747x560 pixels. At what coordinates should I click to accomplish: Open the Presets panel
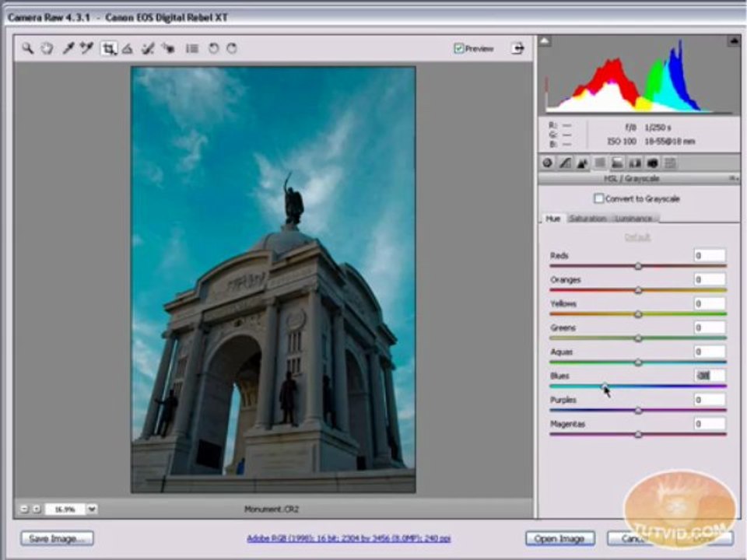pos(670,163)
